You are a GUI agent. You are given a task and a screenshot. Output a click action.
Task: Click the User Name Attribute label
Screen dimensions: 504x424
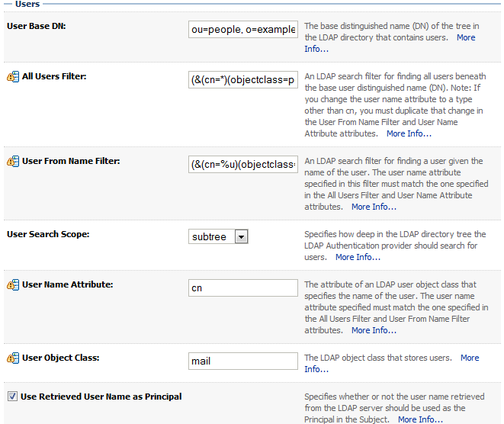coord(68,284)
